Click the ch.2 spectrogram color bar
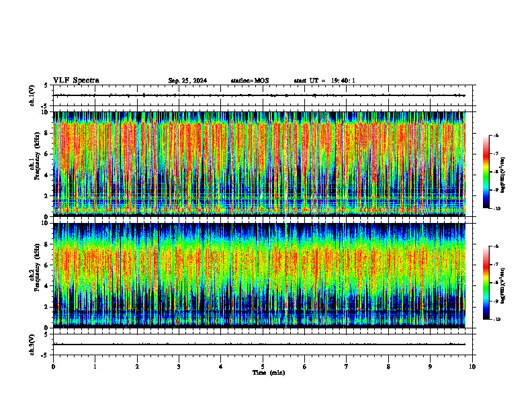The height and width of the screenshot is (411, 532). tap(486, 283)
